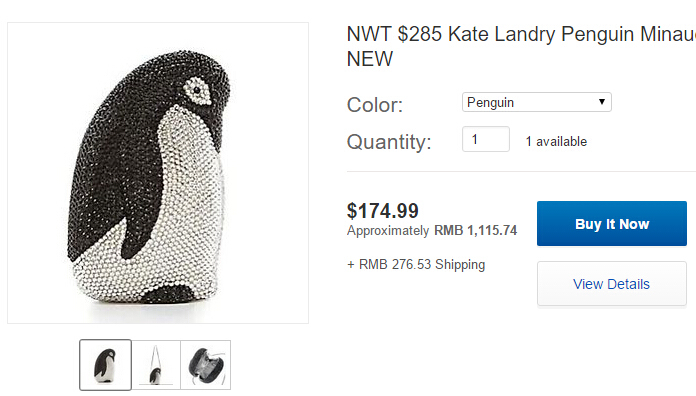
Task: Click the Color dropdown arrow
Action: coord(601,102)
